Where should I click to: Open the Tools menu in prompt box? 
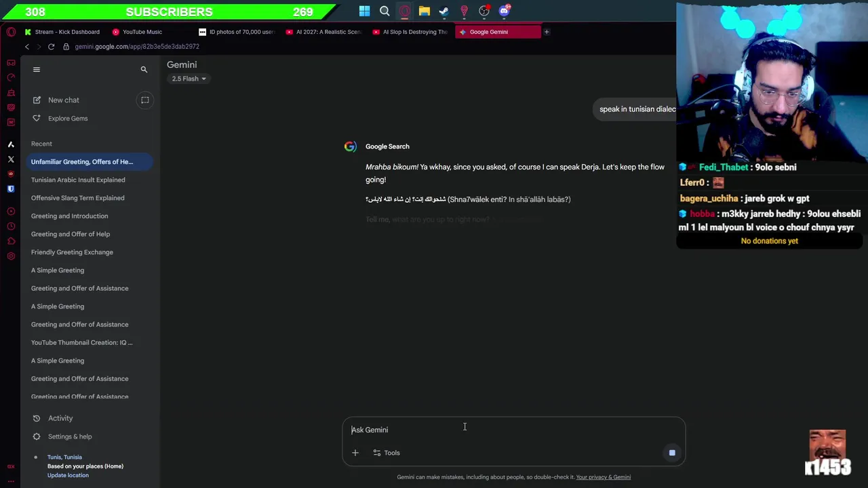[x=387, y=453]
